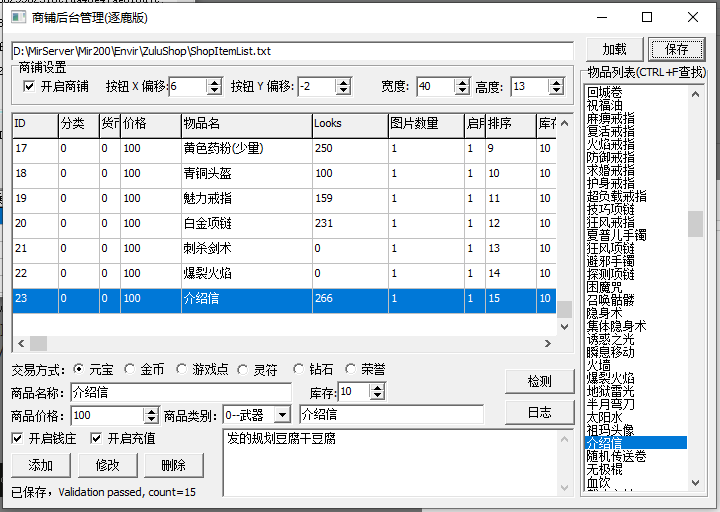
Task: Click the 保存 button
Action: click(676, 49)
